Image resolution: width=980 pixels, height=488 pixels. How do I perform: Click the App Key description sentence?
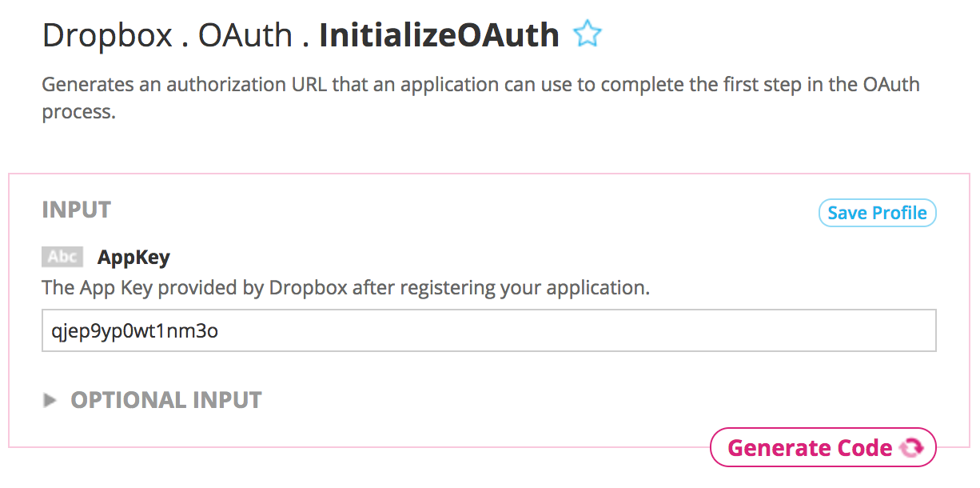point(345,287)
